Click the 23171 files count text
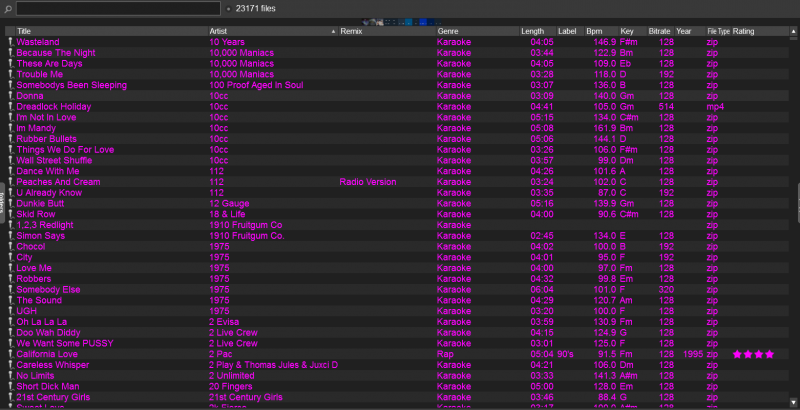This screenshot has width=800, height=410. [256, 8]
